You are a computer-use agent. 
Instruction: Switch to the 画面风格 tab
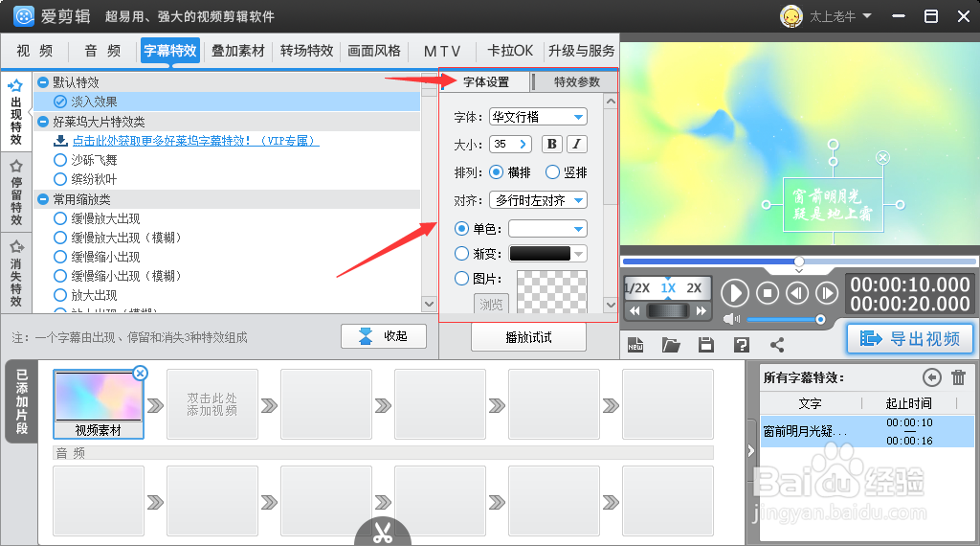point(374,51)
